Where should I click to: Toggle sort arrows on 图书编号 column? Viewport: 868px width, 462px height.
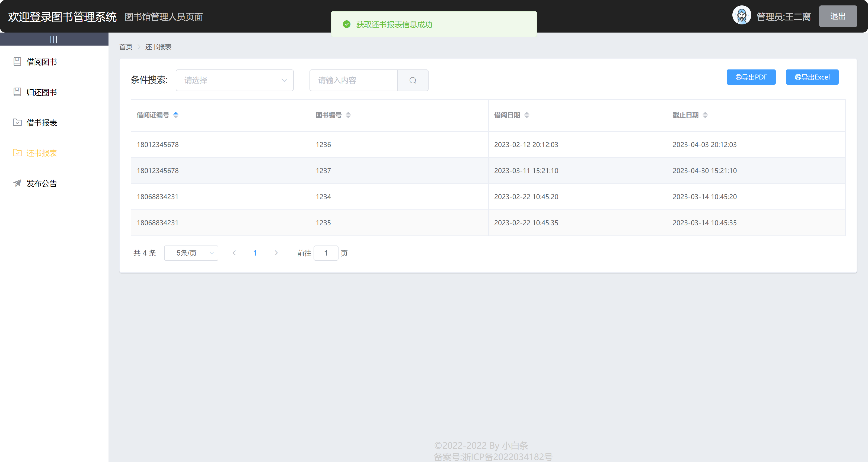[348, 115]
